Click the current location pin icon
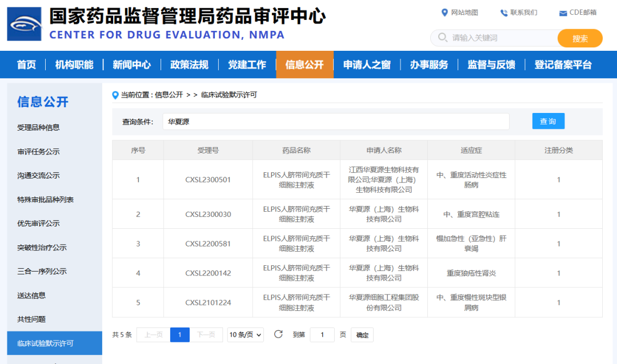The image size is (617, 364). (115, 95)
